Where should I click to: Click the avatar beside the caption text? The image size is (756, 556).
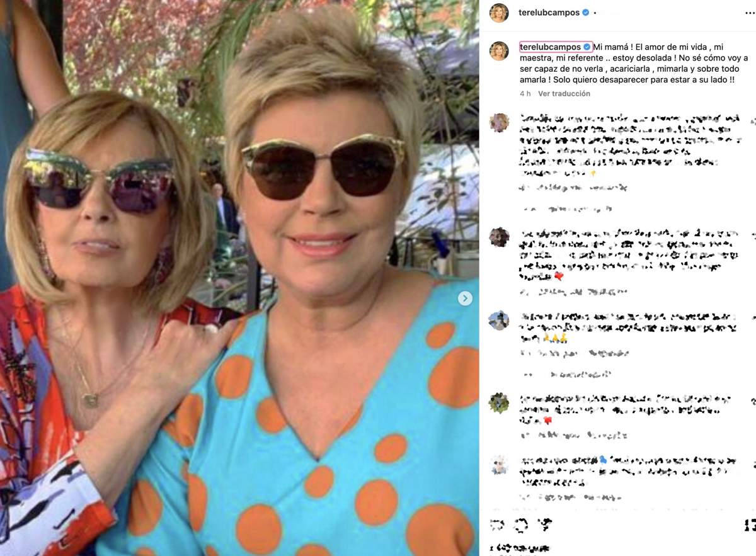[499, 51]
